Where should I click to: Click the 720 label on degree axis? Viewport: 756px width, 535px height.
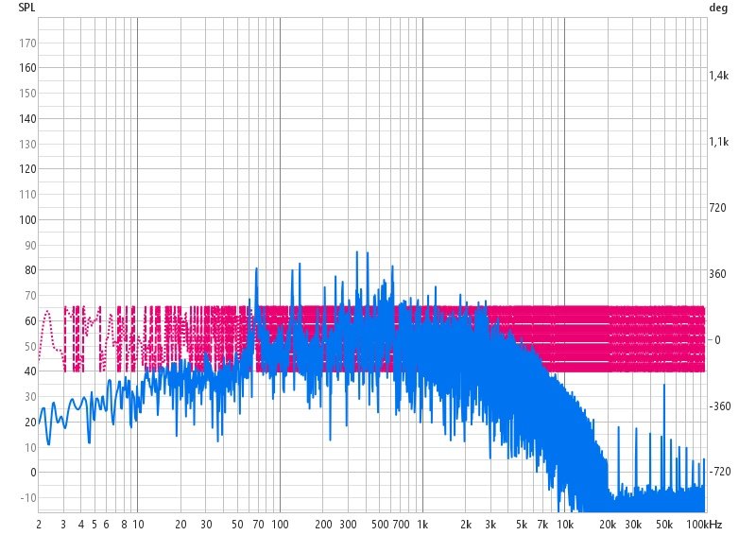click(x=717, y=208)
